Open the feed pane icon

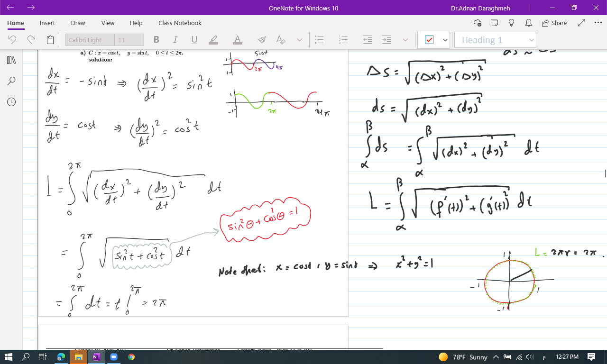click(494, 23)
